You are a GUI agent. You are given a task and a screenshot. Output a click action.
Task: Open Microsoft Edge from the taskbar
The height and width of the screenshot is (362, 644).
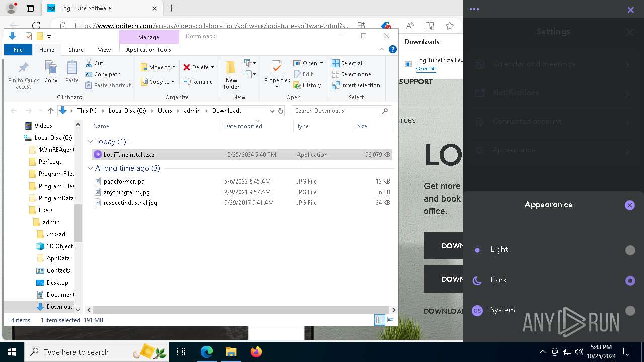[207, 352]
